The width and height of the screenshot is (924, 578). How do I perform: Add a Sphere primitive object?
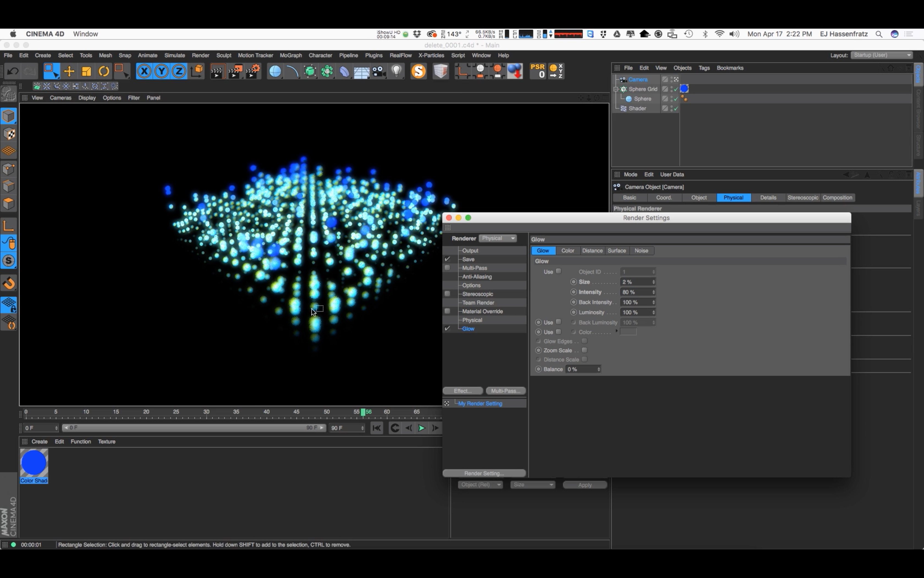pos(275,72)
